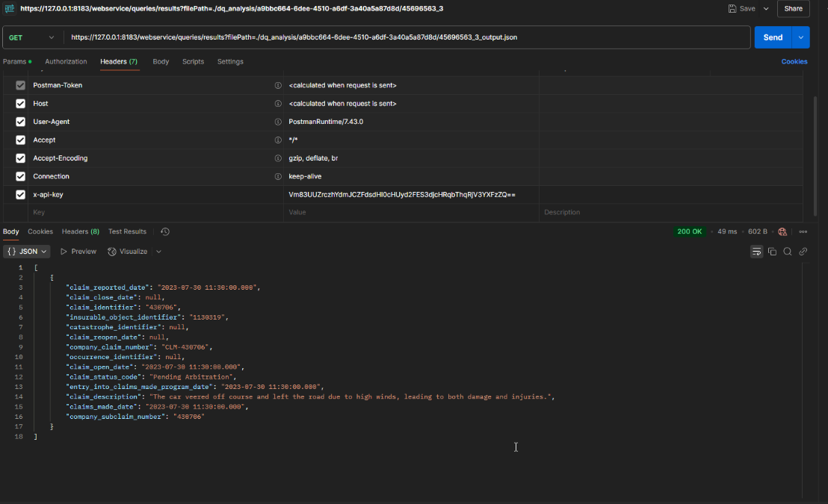Click the response time 49 ms
Image resolution: width=828 pixels, height=504 pixels.
tap(727, 231)
